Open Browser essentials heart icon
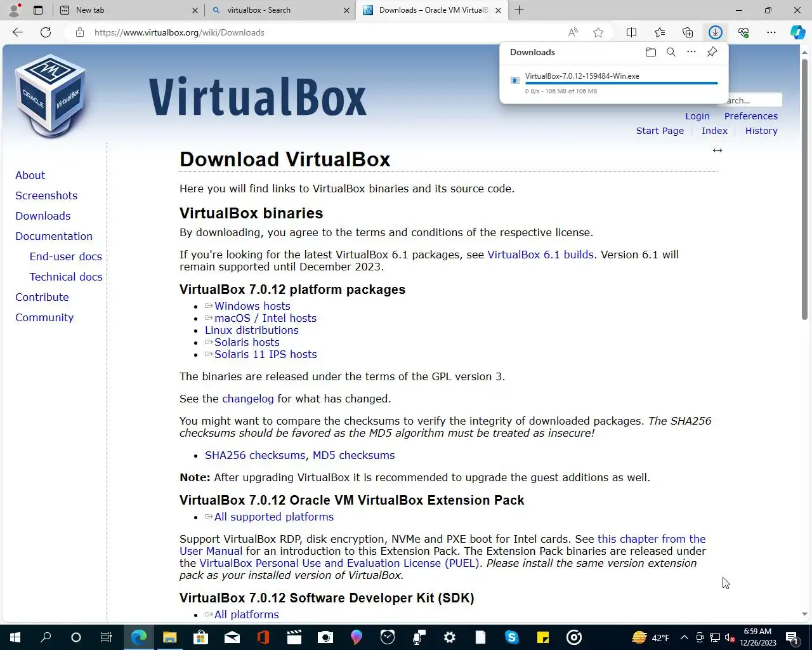812x650 pixels. point(743,32)
